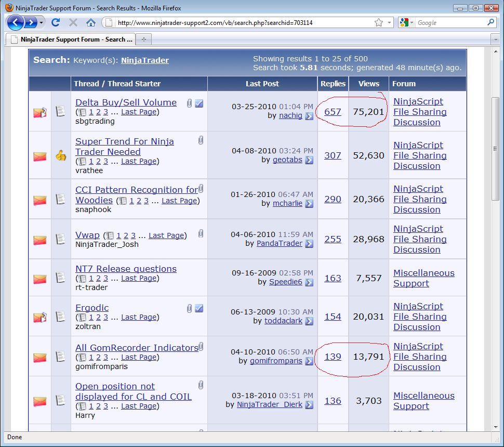504x447 pixels.
Task: Click subscribed checkmark icon on Ergodic thread
Action: (199, 308)
